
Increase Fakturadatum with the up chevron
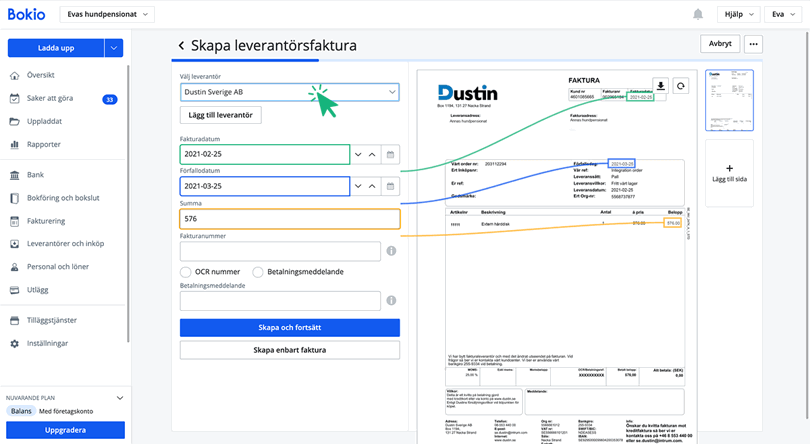click(x=372, y=155)
